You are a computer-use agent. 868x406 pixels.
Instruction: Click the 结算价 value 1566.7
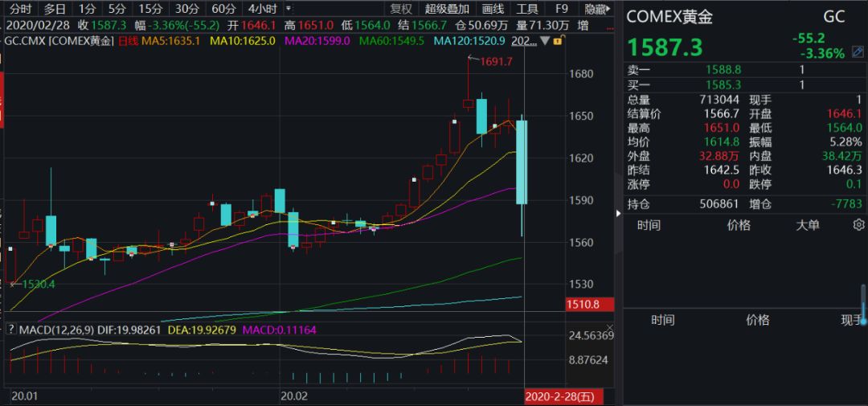[723, 113]
